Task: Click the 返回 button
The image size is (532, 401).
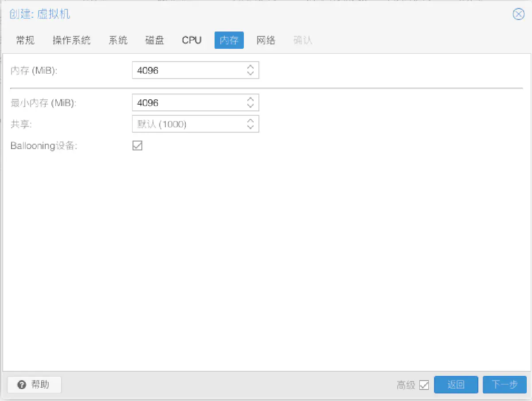Action: point(456,385)
